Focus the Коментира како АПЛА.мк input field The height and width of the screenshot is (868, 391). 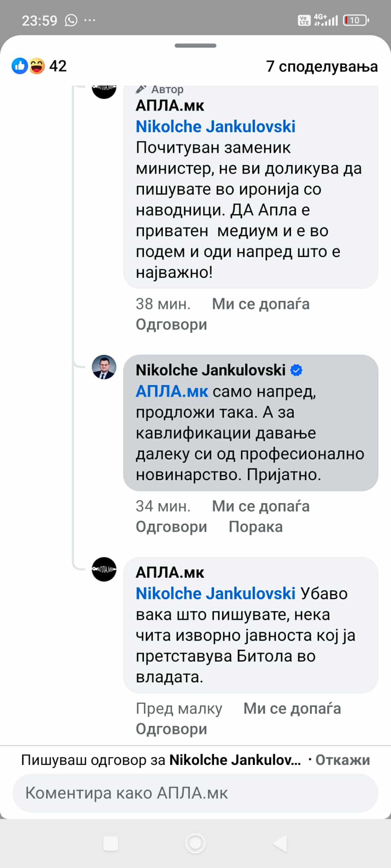point(195,793)
